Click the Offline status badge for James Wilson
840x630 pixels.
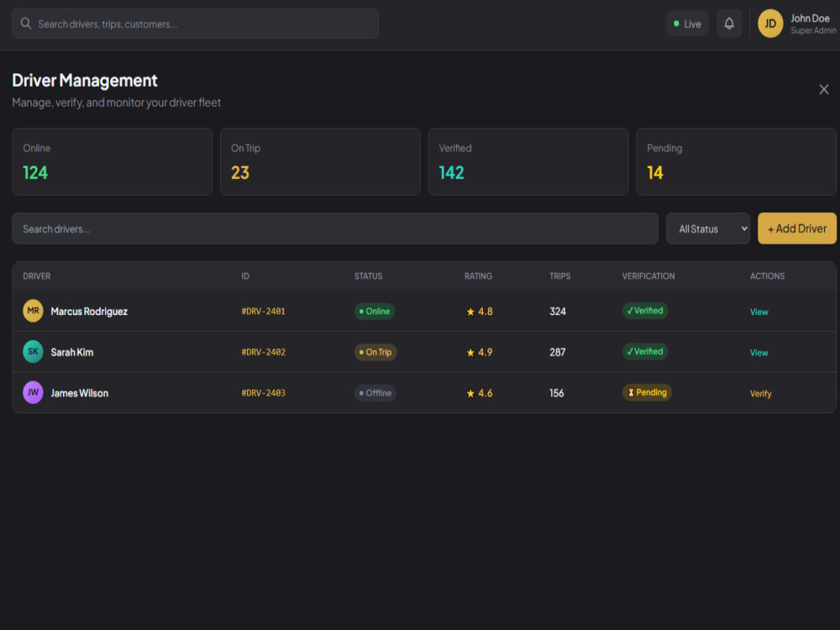[375, 392]
